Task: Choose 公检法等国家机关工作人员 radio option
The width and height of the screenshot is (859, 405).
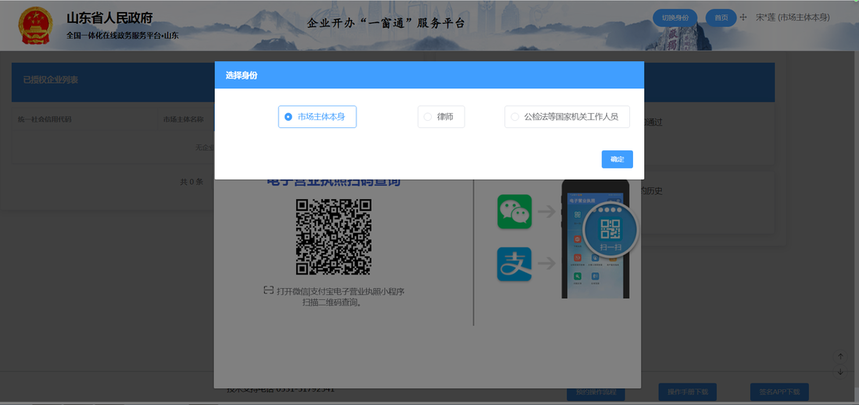Action: coord(567,117)
